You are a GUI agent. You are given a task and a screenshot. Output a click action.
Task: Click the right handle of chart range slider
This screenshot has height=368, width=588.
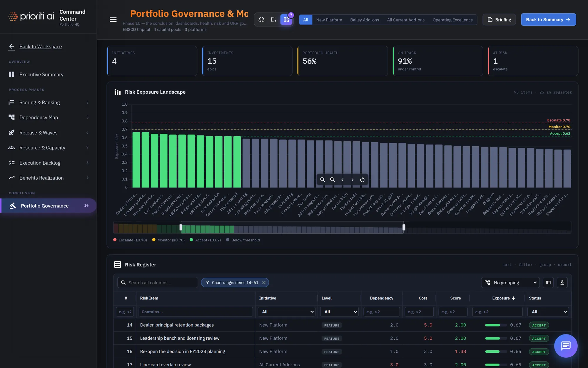[x=404, y=227]
